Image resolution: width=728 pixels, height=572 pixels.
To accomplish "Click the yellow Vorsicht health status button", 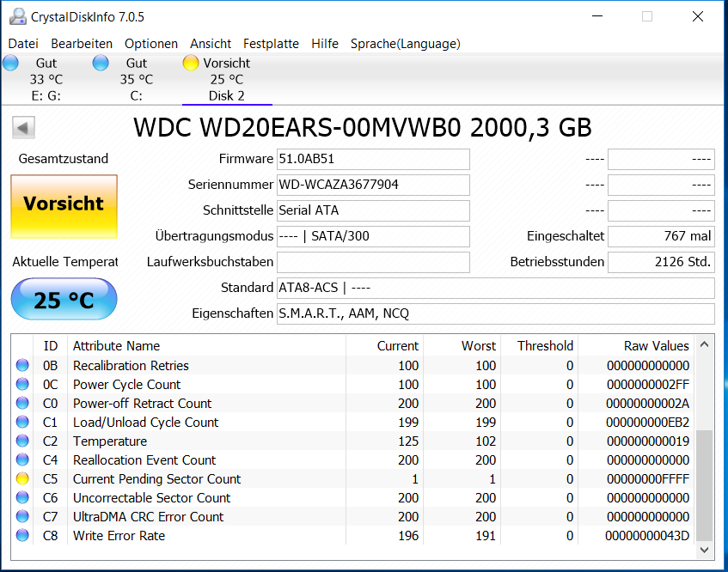I will coord(64,206).
